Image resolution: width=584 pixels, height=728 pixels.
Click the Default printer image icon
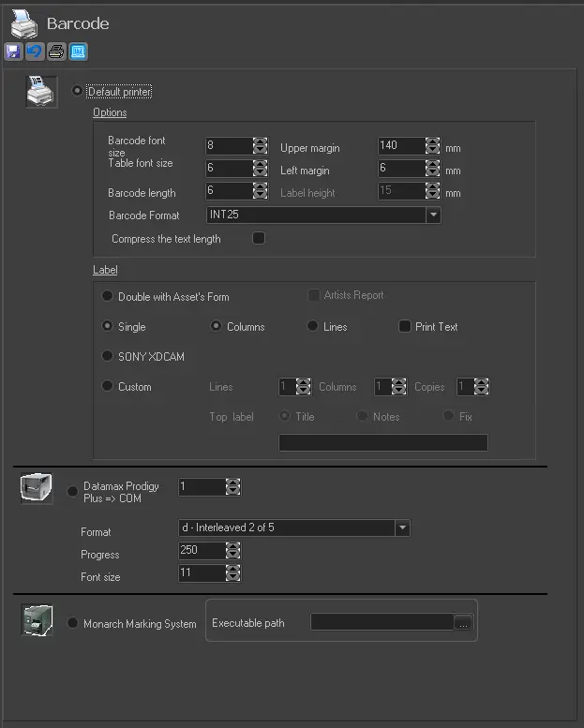coord(40,92)
